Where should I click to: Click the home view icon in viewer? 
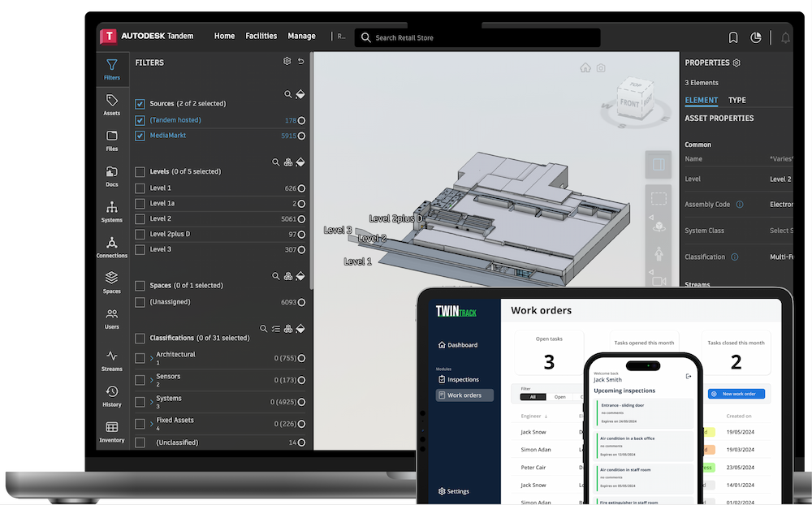tap(585, 68)
